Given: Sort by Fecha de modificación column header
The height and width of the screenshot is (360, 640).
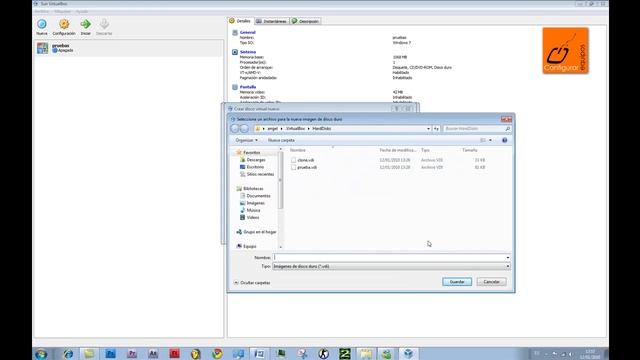Looking at the screenshot, I should (x=398, y=150).
